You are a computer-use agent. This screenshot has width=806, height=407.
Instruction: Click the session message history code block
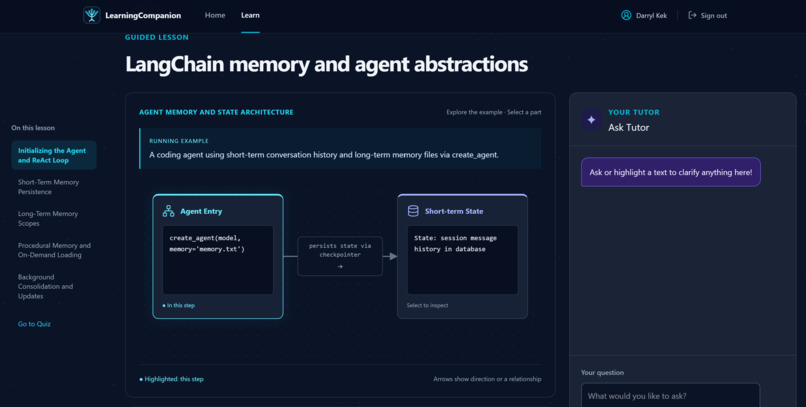pos(463,260)
